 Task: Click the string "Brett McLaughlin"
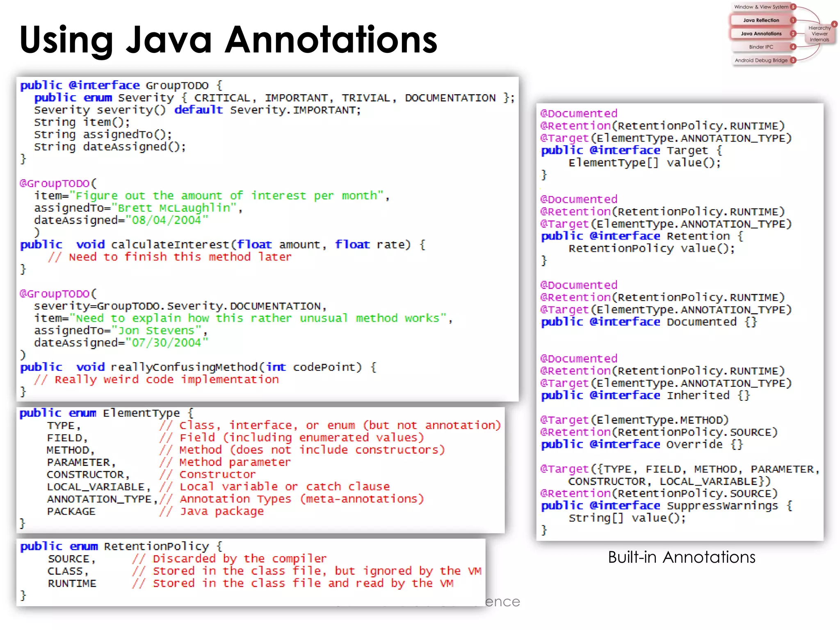[x=174, y=208]
